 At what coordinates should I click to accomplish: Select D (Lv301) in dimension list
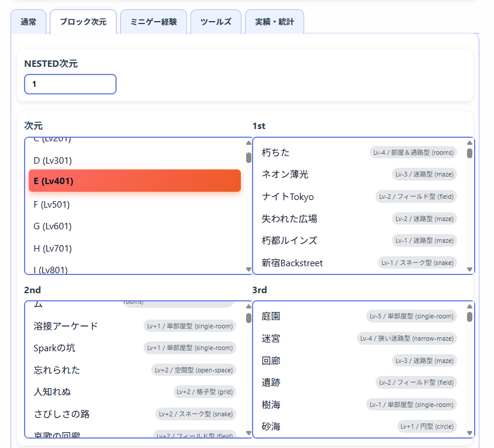(134, 161)
